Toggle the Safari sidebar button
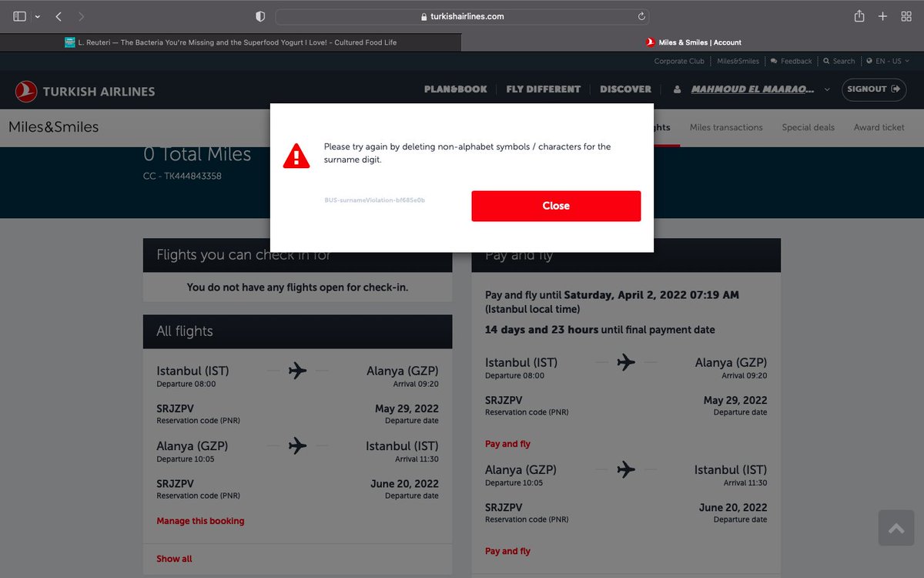 tap(19, 16)
